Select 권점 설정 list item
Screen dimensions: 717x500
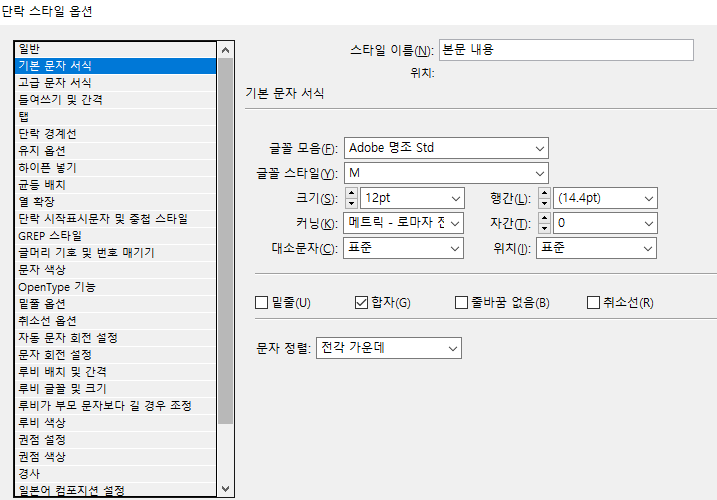coord(115,440)
